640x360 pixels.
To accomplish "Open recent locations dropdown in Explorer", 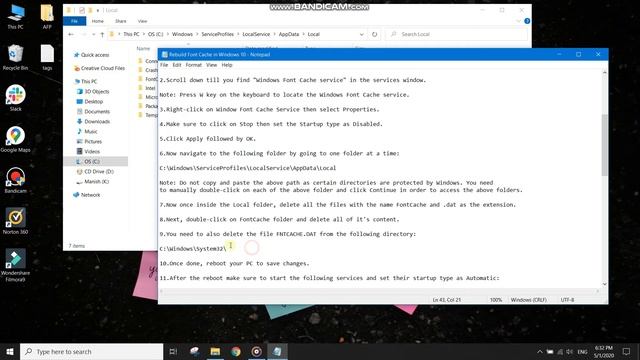I will [x=93, y=34].
